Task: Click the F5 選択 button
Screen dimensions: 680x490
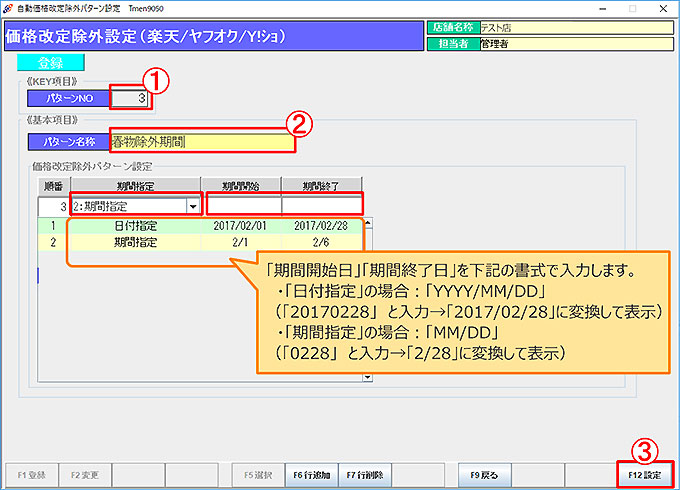Action: tap(258, 475)
